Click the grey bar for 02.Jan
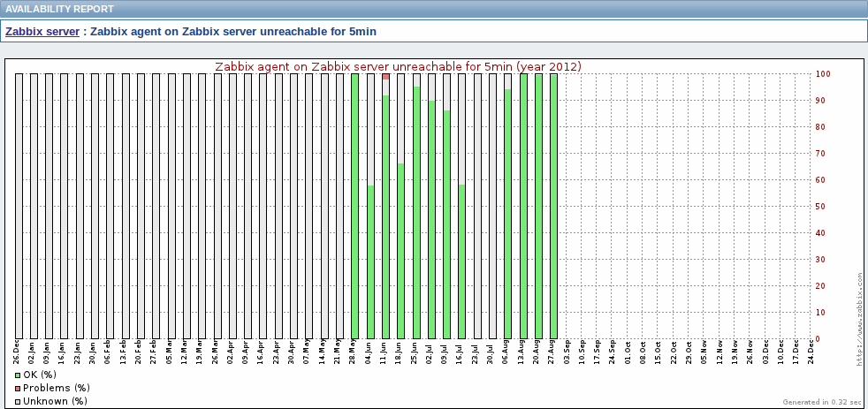This screenshot has height=409, width=868. coord(34,206)
